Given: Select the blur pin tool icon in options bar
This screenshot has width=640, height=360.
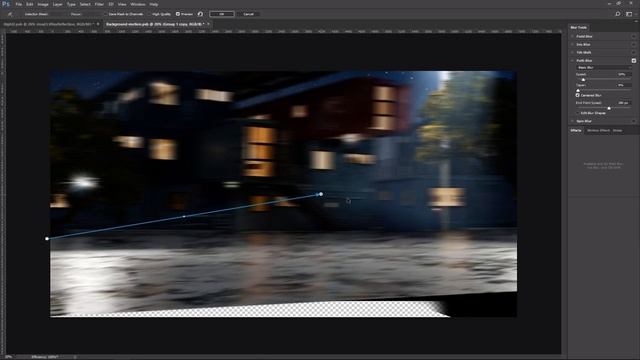Looking at the screenshot, I should coord(10,14).
